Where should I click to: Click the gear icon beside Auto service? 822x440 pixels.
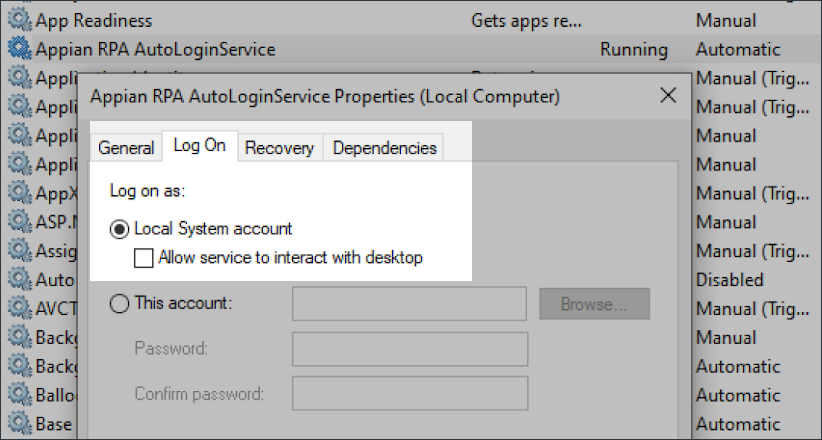[x=20, y=280]
